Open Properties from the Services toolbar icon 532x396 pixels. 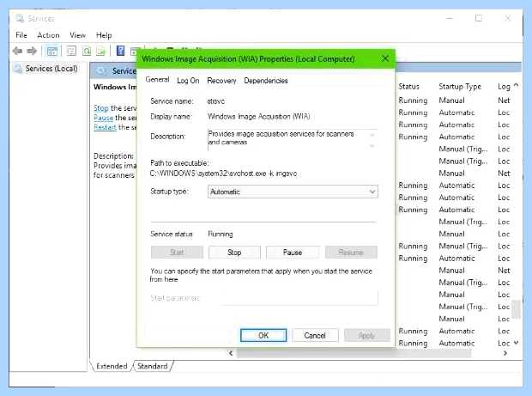pos(71,52)
